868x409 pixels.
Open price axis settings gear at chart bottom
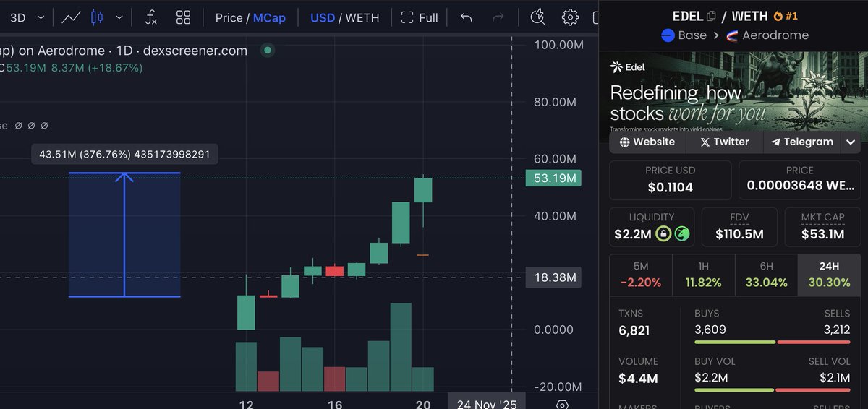coord(562,405)
